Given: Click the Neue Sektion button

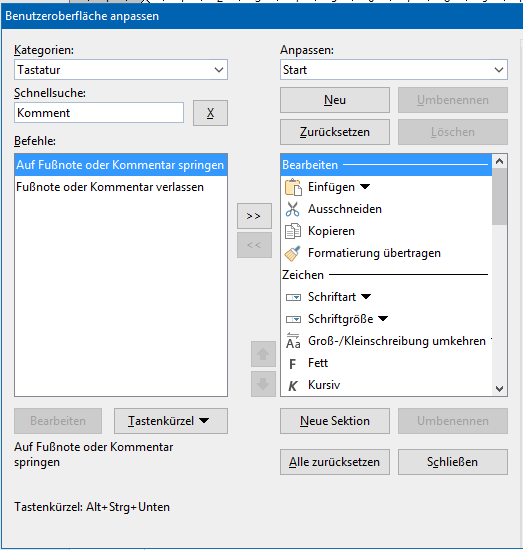Looking at the screenshot, I should point(335,421).
